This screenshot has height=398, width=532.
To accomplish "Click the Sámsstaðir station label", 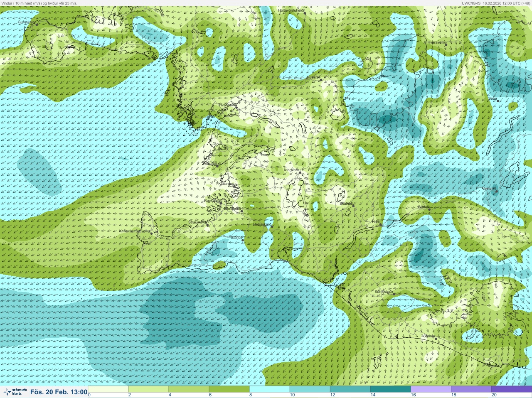I will 384,292.
